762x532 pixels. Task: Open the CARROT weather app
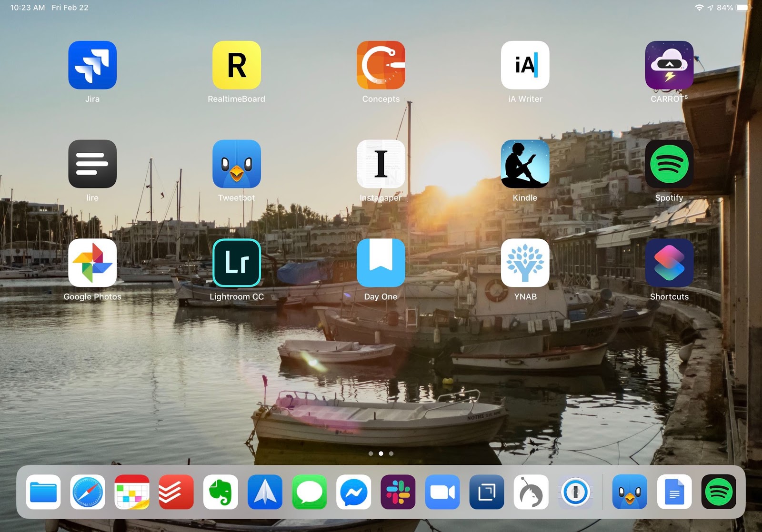669,65
